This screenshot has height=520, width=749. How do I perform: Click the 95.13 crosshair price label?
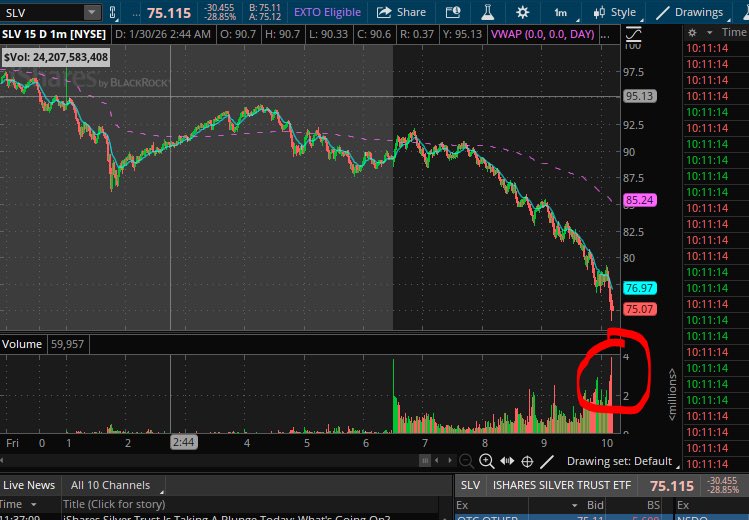click(x=640, y=96)
